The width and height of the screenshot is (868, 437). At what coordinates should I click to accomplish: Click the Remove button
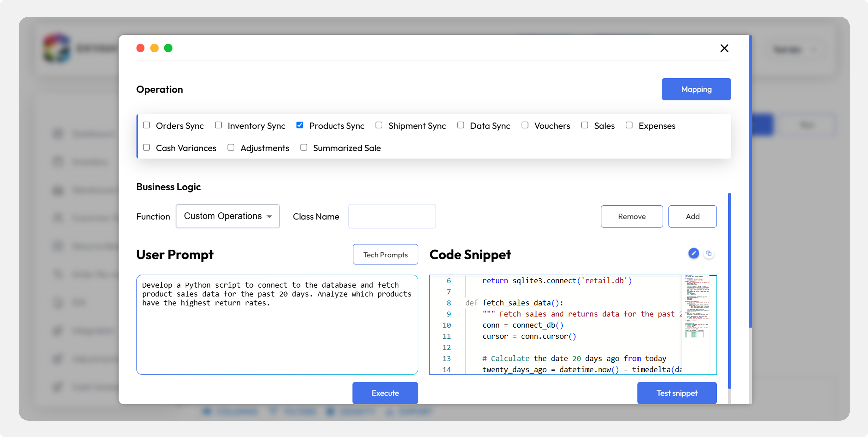[x=631, y=216]
